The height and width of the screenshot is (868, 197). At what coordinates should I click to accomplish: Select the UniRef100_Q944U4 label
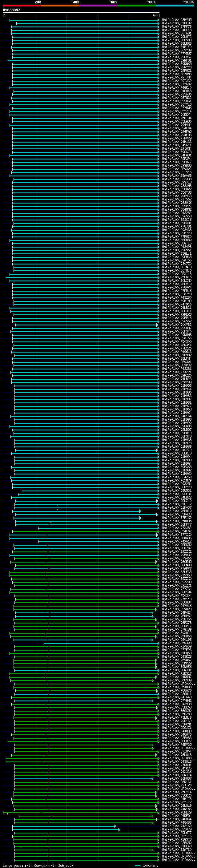177,125
